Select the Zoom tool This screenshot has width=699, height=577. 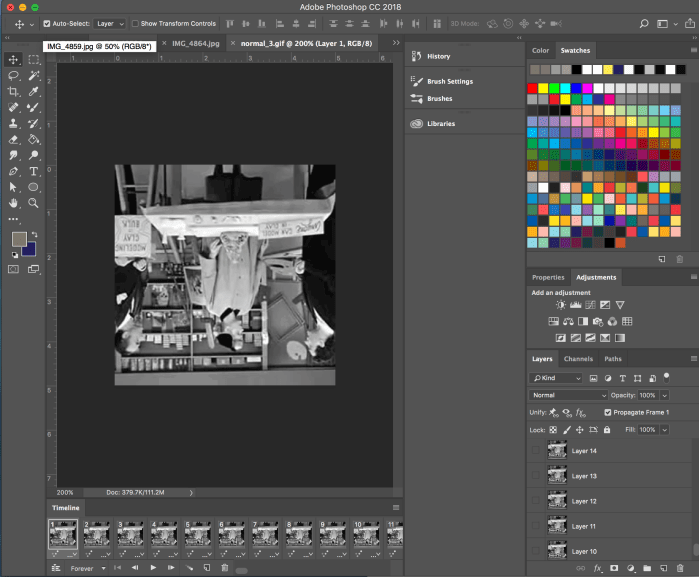point(33,203)
